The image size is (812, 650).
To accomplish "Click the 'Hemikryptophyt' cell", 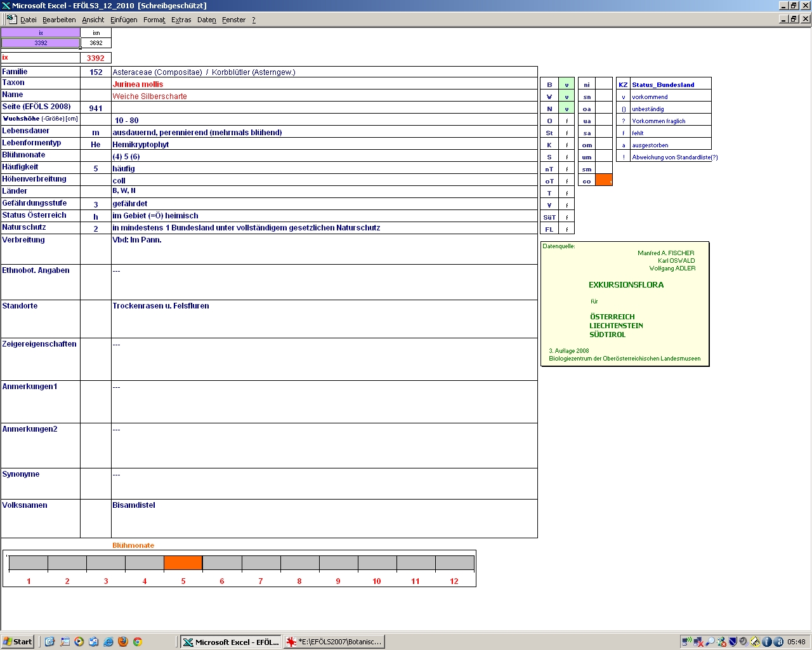I will pyautogui.click(x=324, y=144).
